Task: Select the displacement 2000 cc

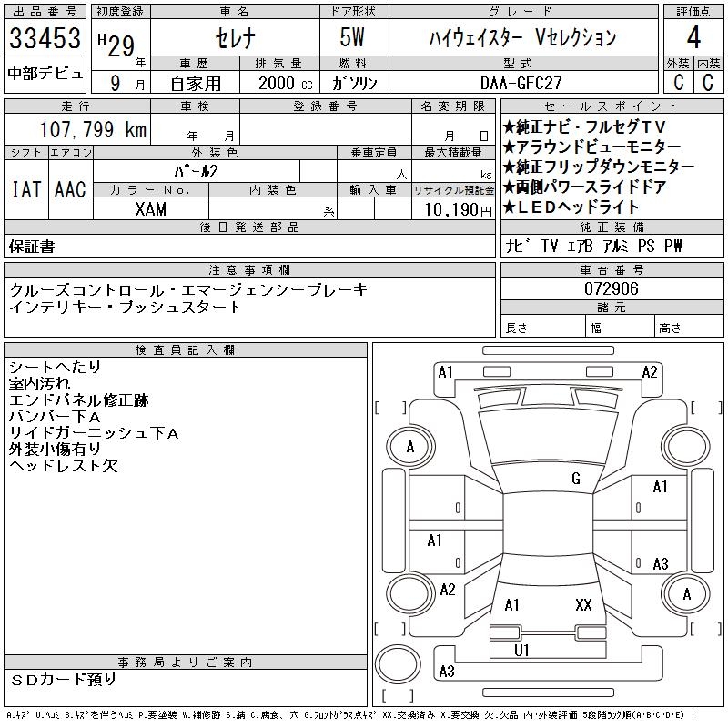Action: pyautogui.click(x=286, y=83)
